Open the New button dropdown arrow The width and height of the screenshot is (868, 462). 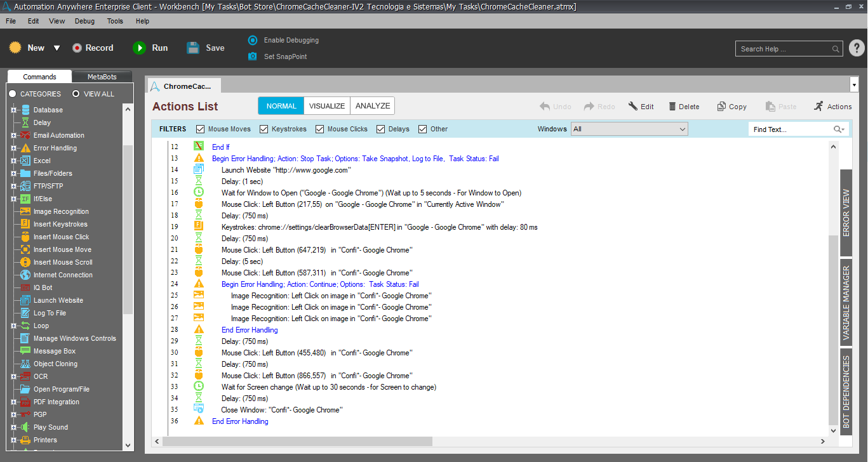point(57,48)
